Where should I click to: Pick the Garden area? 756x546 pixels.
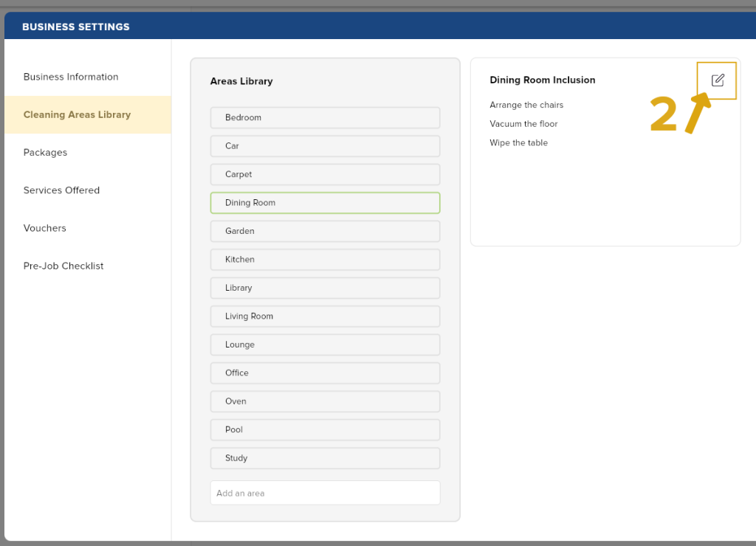tap(325, 232)
